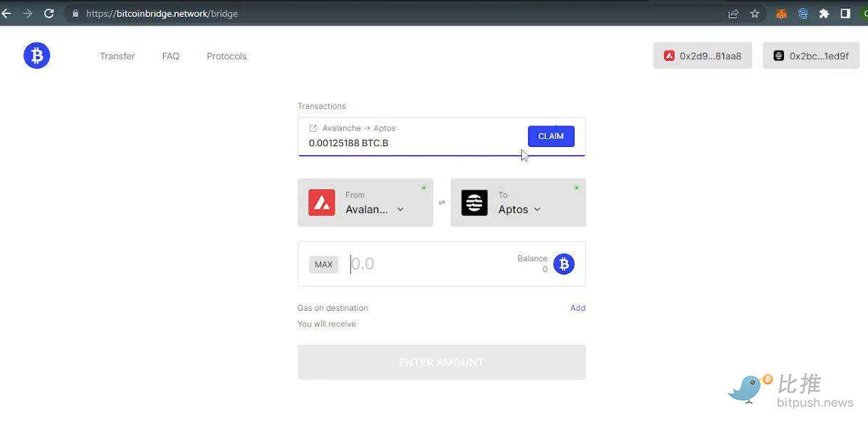Click the MetaMask fox extension icon
868x422 pixels.
click(x=781, y=14)
